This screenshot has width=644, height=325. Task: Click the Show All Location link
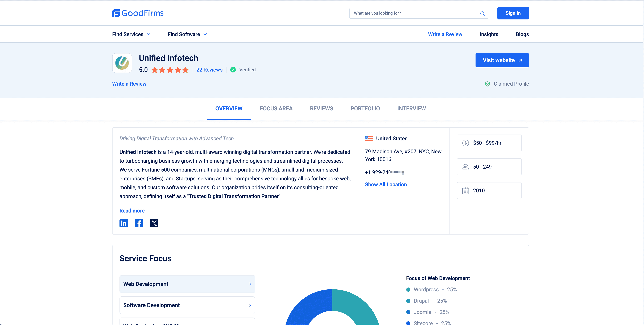point(386,184)
